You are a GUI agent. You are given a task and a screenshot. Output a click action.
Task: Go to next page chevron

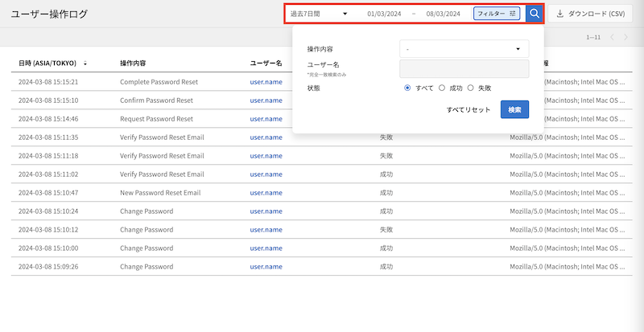tap(626, 37)
